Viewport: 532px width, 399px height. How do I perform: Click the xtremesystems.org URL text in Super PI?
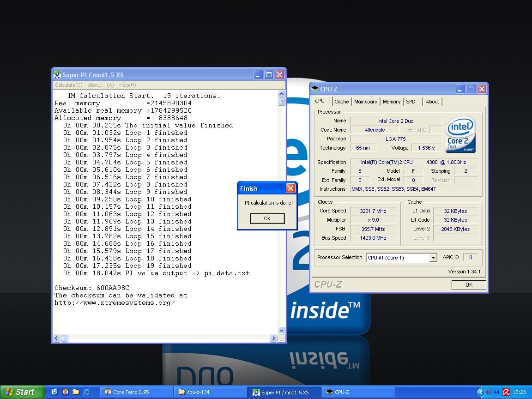pos(115,303)
